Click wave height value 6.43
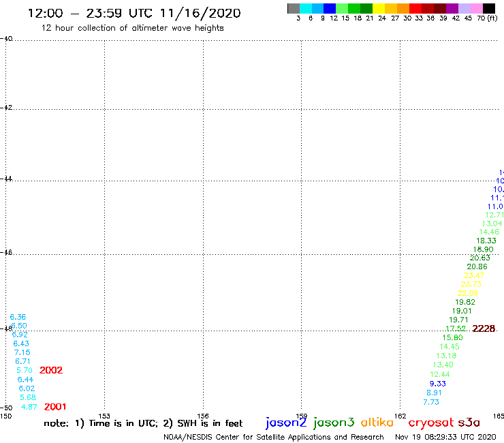504x443 pixels. pos(21,343)
